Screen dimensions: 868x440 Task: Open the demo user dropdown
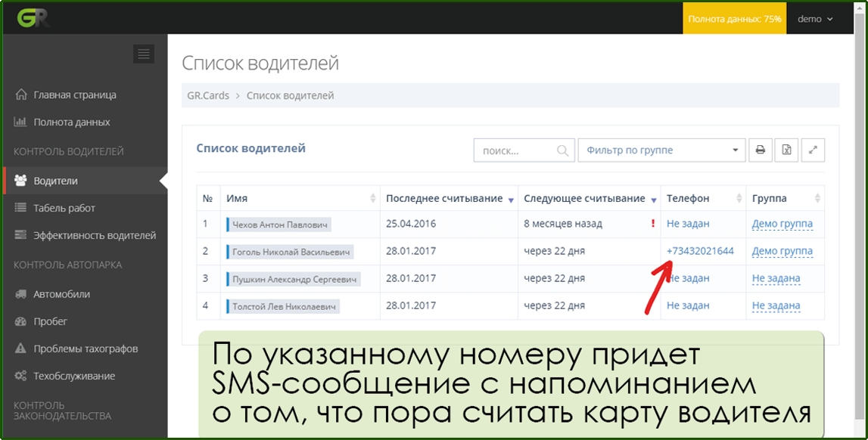(x=815, y=19)
